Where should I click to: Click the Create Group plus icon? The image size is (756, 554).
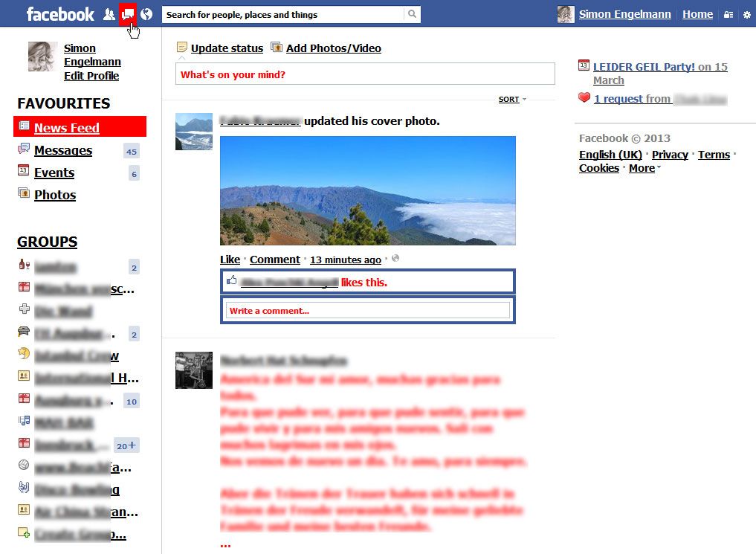coord(23,534)
